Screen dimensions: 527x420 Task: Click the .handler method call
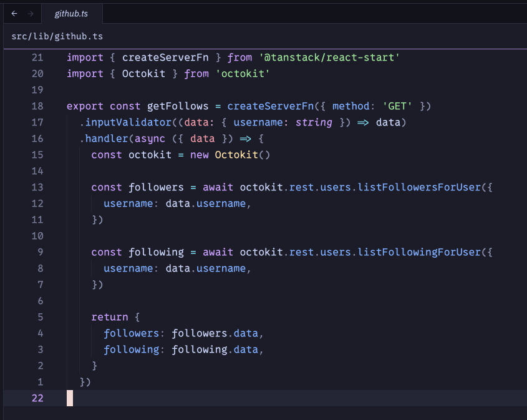(104, 139)
